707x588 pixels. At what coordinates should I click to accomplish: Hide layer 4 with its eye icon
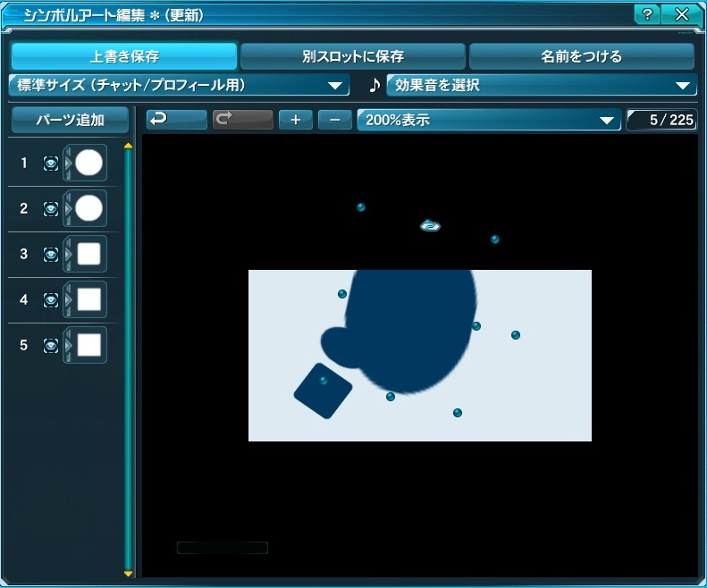pyautogui.click(x=50, y=300)
